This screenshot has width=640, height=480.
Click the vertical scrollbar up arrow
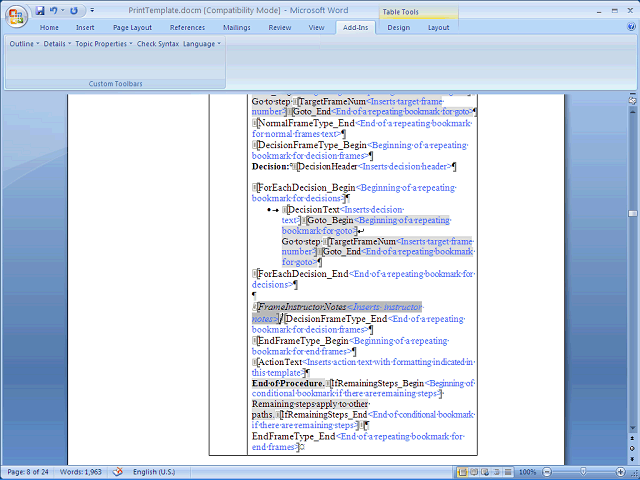tap(632, 111)
